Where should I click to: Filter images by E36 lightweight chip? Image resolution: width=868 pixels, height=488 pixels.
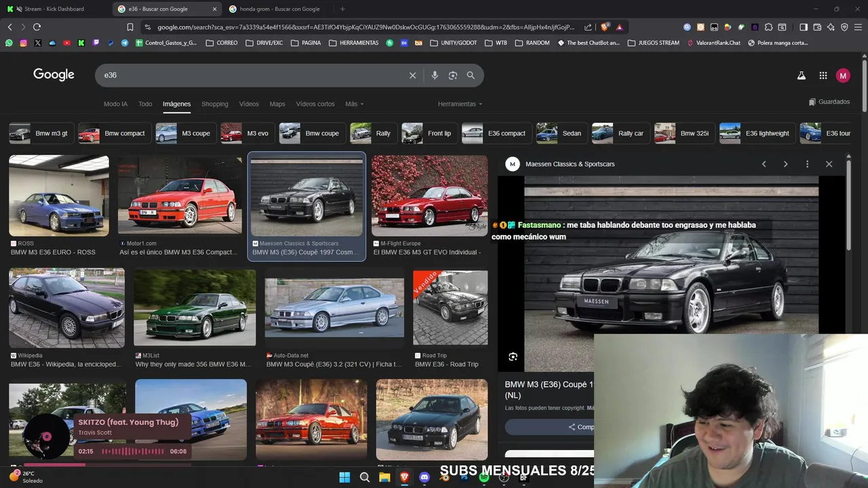pos(756,134)
